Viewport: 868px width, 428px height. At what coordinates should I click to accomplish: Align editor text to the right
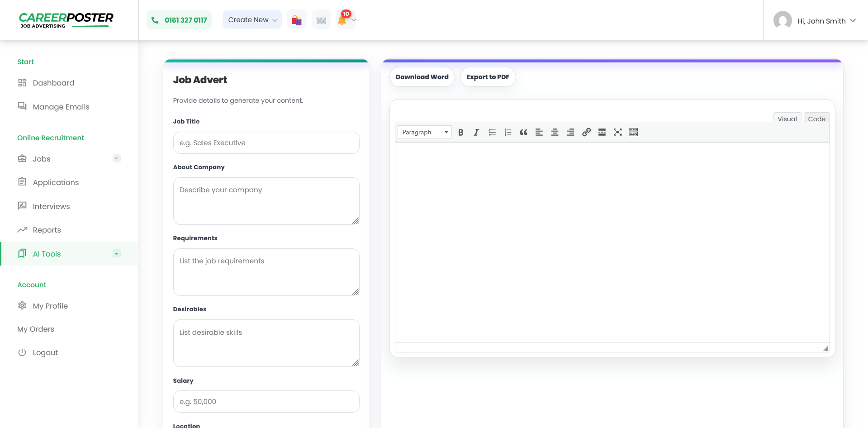(571, 132)
